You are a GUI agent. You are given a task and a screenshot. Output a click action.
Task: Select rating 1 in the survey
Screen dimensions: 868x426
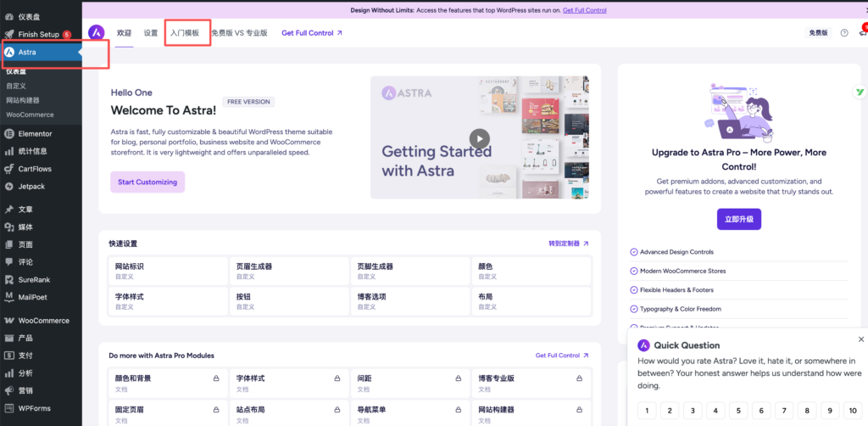647,411
